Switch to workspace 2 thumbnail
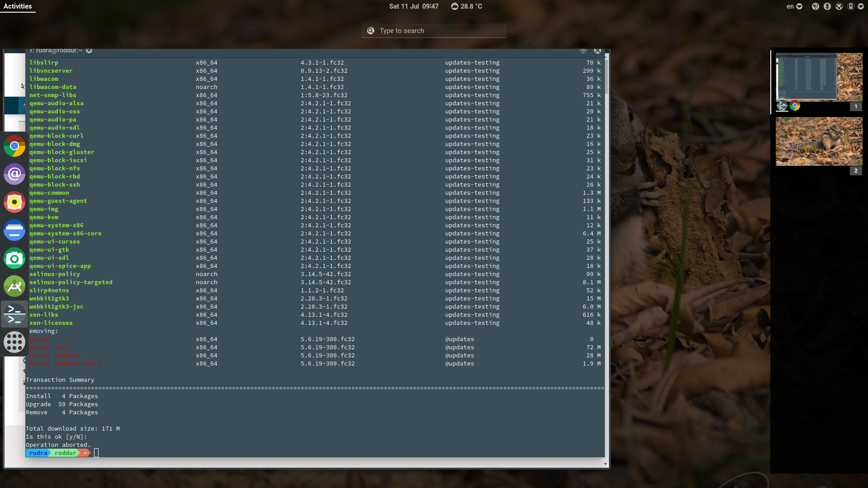This screenshot has height=488, width=868. 819,141
